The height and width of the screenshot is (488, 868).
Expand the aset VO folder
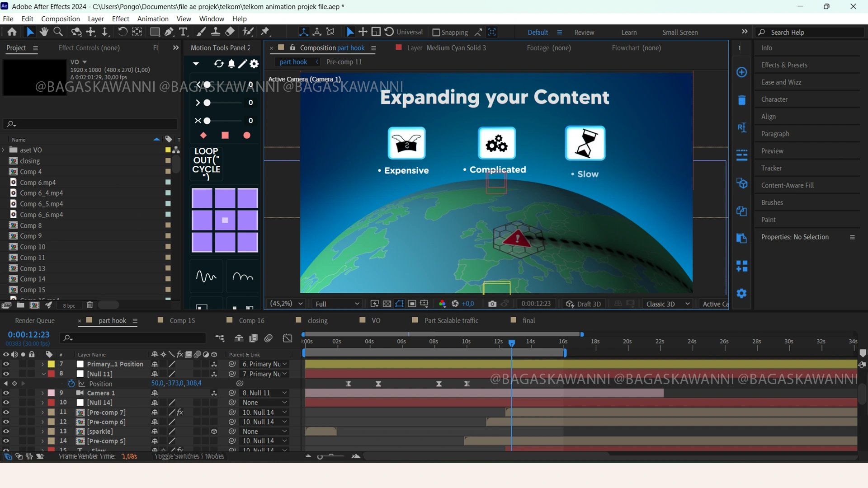point(4,150)
